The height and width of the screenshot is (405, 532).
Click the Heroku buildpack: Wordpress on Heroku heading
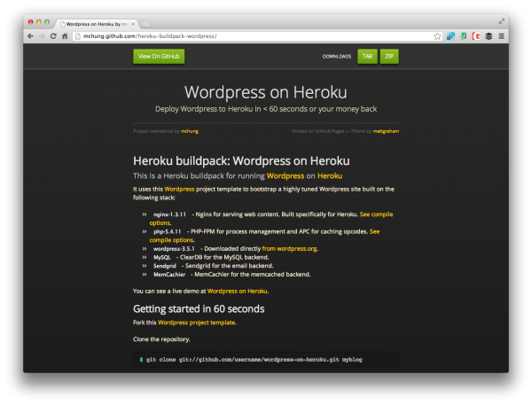coord(241,160)
